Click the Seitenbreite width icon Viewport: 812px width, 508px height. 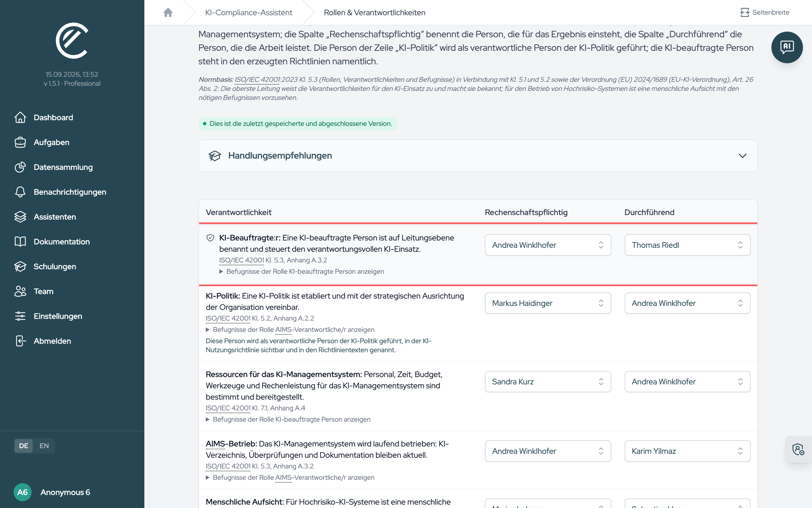pyautogui.click(x=745, y=12)
